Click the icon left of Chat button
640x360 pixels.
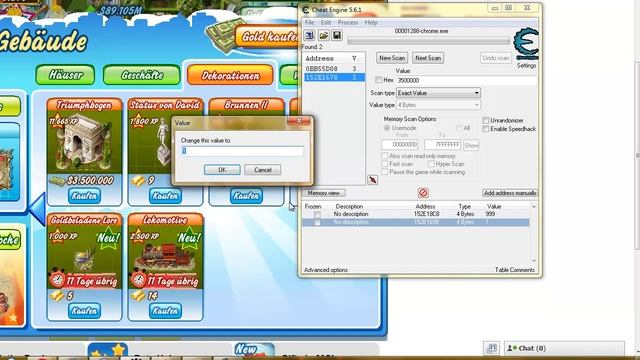point(492,348)
